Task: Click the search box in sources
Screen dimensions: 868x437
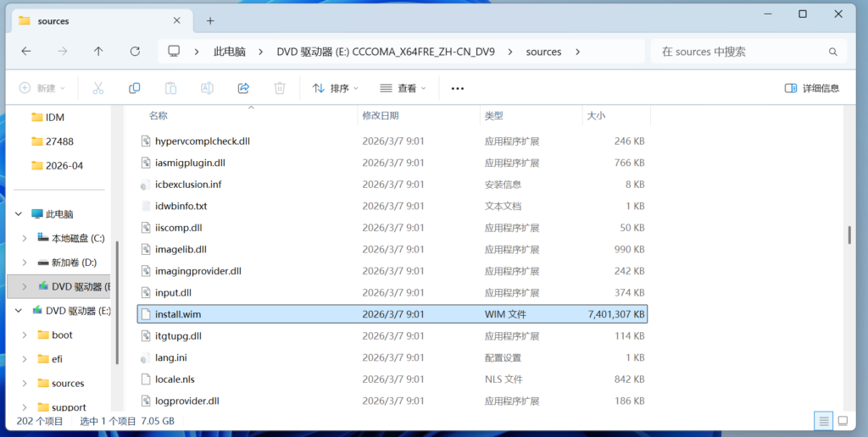Action: [746, 52]
